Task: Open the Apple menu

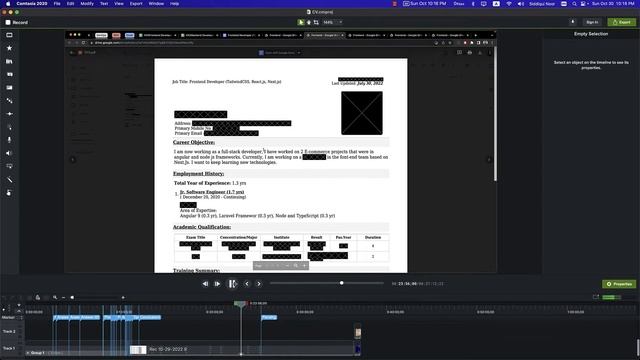Action: [x=7, y=4]
